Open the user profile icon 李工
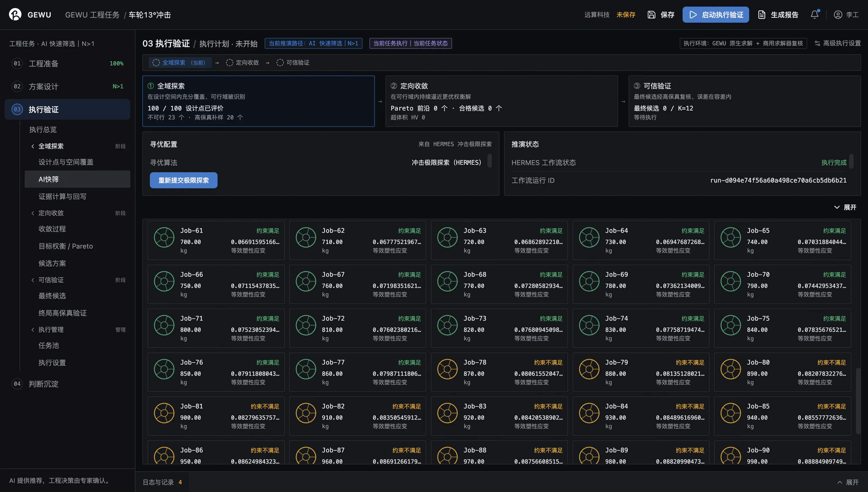Image resolution: width=868 pixels, height=492 pixels. click(838, 15)
